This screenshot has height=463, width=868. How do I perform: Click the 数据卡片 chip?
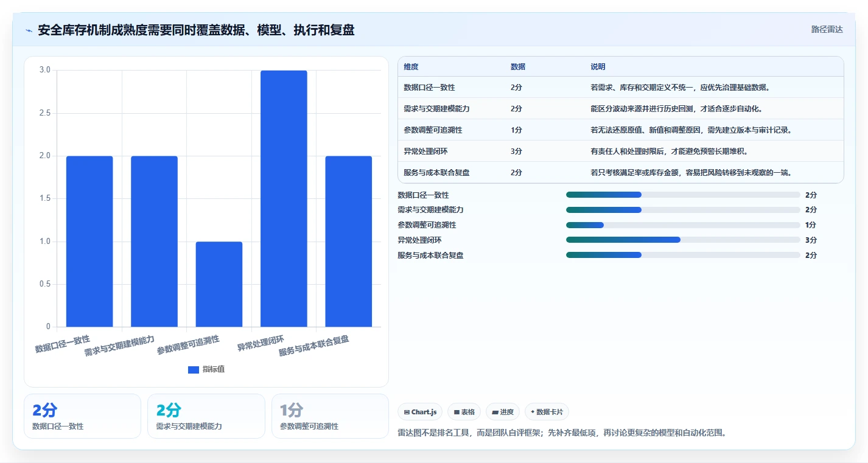click(547, 412)
